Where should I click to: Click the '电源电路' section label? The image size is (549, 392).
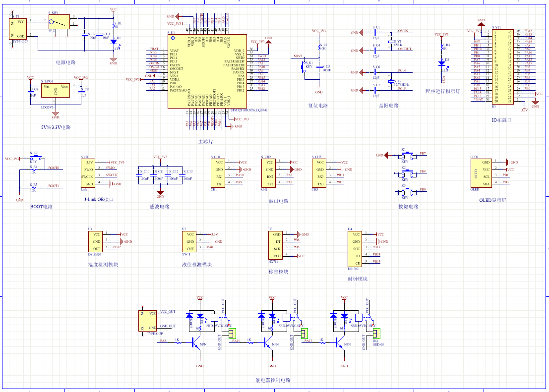click(66, 62)
